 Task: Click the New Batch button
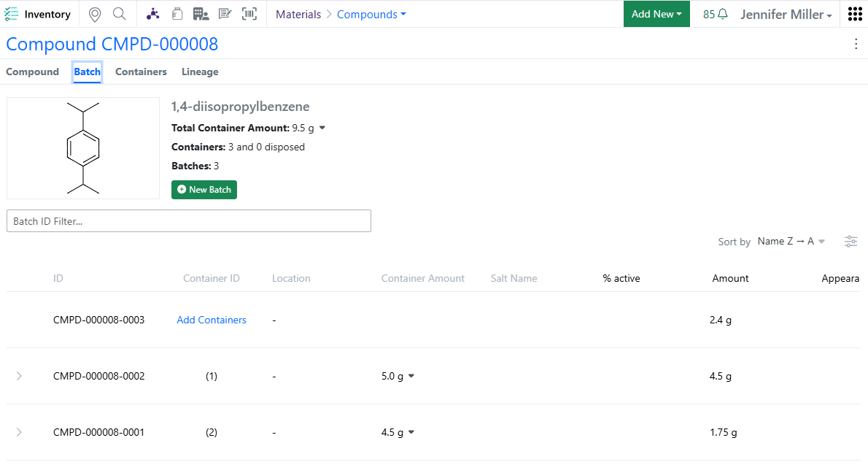click(x=204, y=190)
